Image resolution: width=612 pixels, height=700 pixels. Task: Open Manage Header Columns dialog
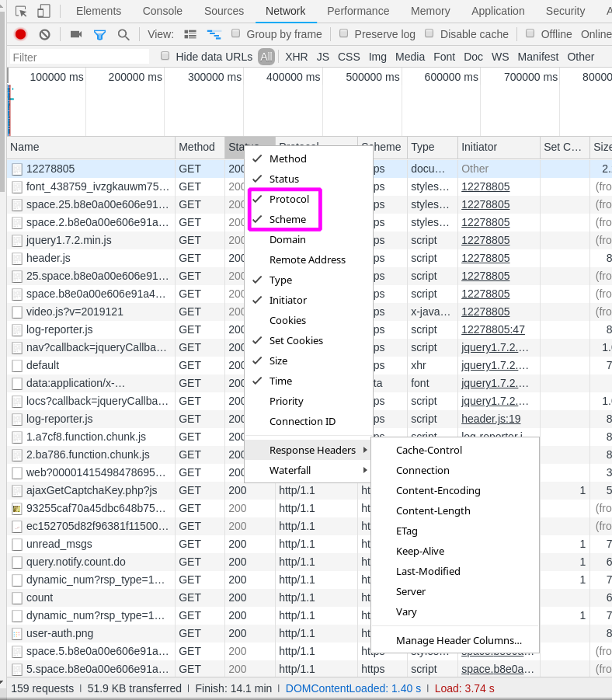click(x=455, y=641)
